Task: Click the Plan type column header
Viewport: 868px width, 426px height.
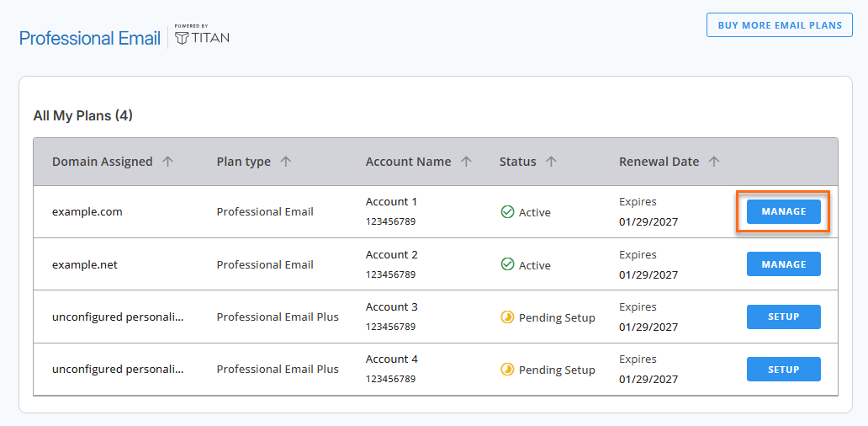Action: point(244,162)
